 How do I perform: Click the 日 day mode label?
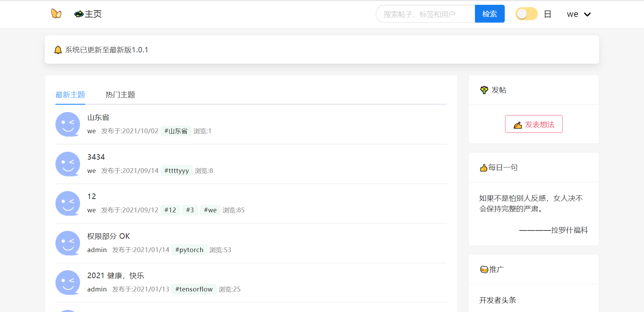coord(548,14)
